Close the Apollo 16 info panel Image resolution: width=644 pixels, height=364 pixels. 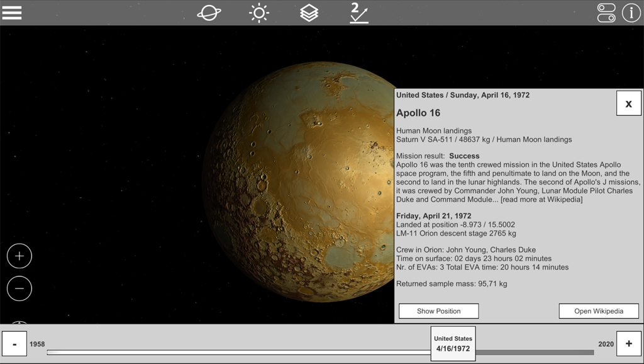coord(628,104)
